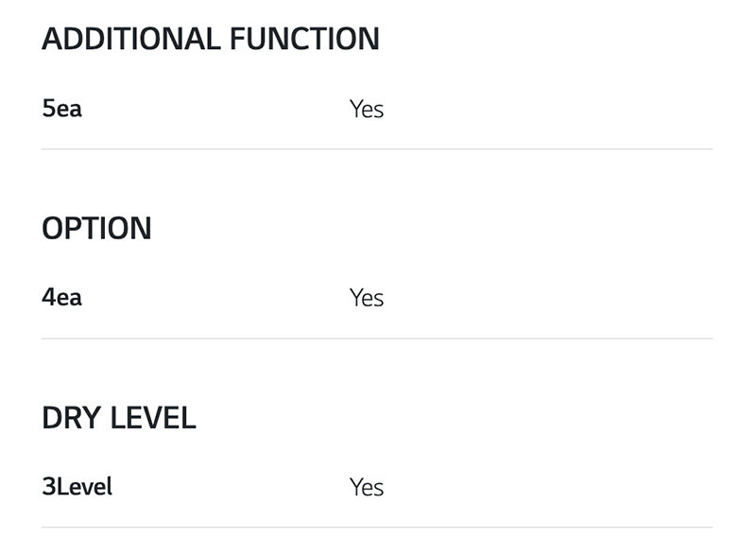Click the digit 4 in 4ea
Screen dimensions: 756x538
[x=48, y=298]
